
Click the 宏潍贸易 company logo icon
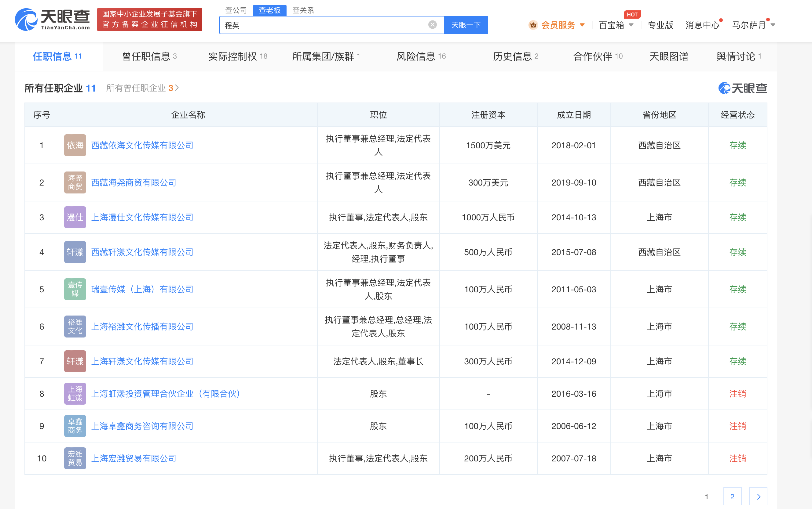click(75, 458)
